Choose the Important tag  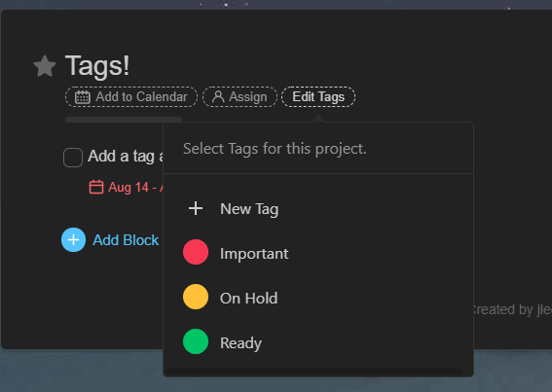tap(318, 253)
